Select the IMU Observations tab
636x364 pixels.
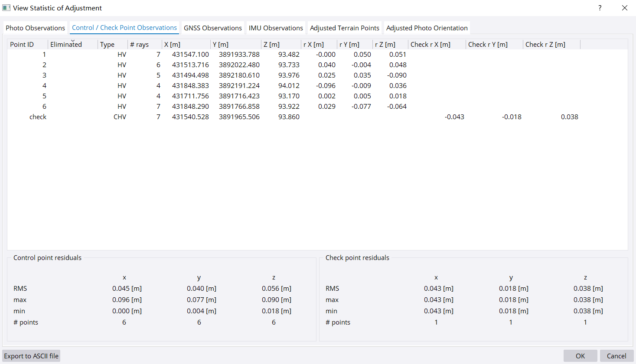pyautogui.click(x=276, y=28)
